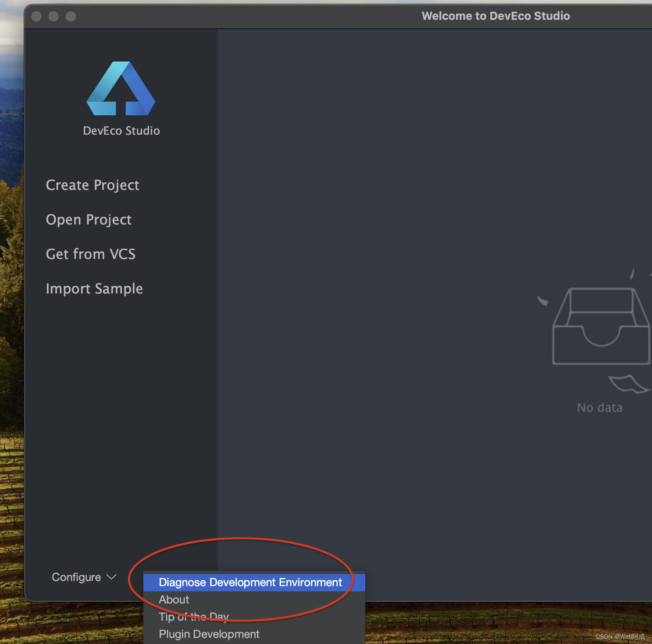
Task: Open the About menu entry
Action: [254, 600]
